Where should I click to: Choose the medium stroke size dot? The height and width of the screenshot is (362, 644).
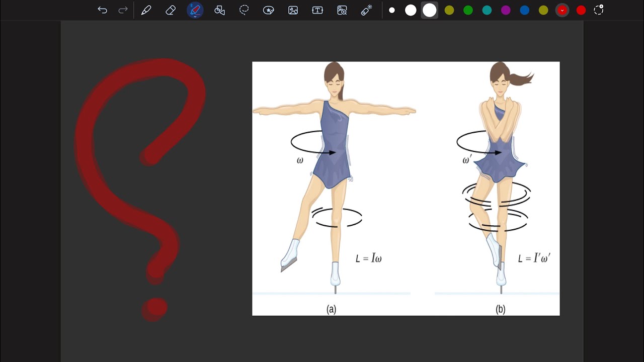click(x=411, y=10)
